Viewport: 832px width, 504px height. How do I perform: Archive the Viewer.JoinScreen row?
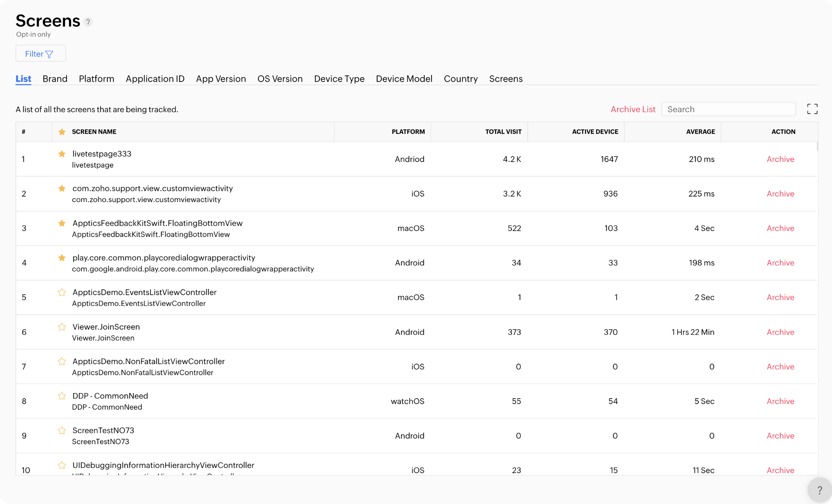(780, 332)
